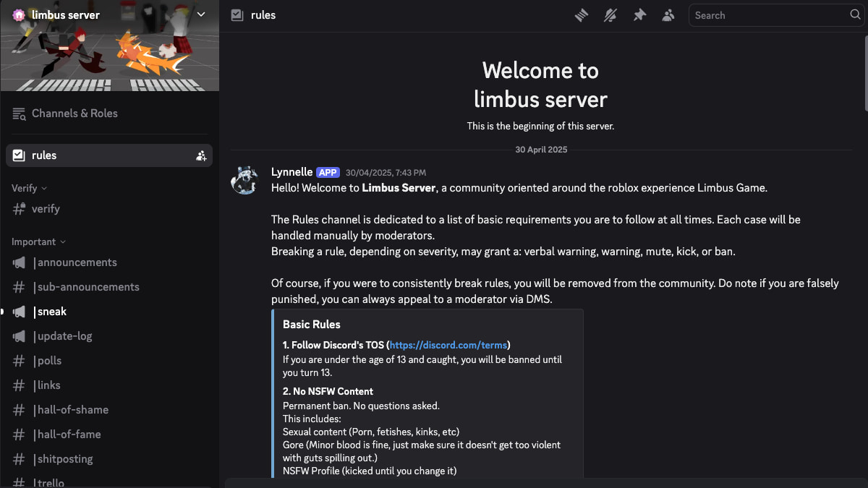Open the |announcements channel
868x488 pixels.
coord(109,262)
